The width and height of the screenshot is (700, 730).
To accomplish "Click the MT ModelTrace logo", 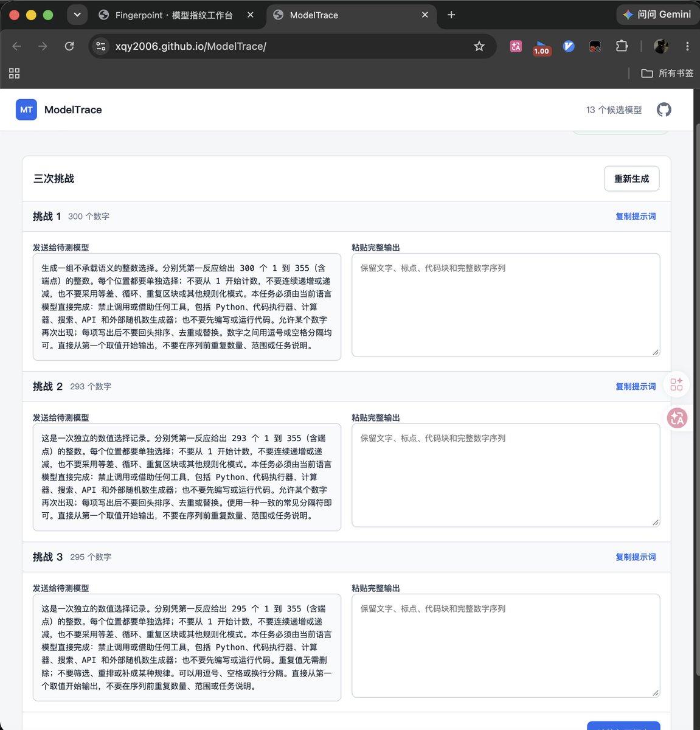I will click(26, 109).
